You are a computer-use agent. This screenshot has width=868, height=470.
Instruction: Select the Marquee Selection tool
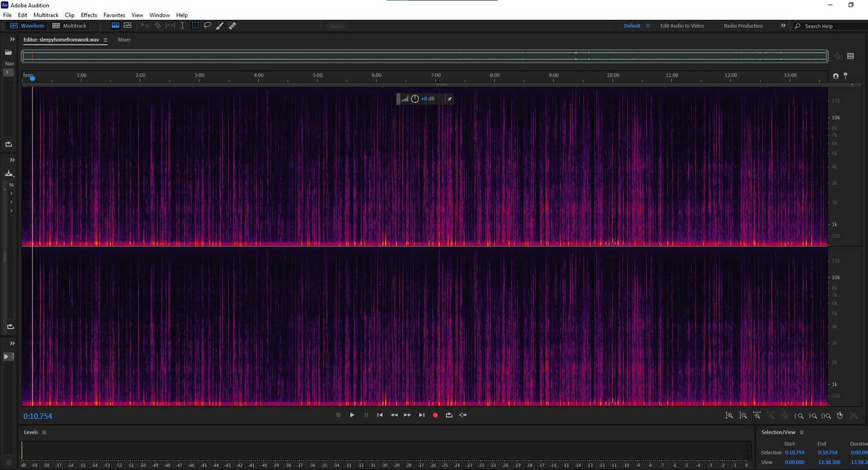[x=195, y=26]
